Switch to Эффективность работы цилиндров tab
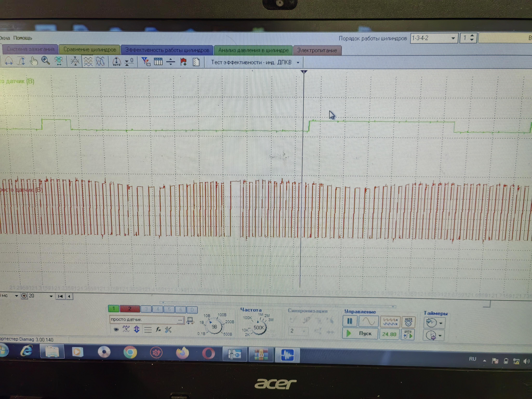Screen dimensions: 532x399 167,50
